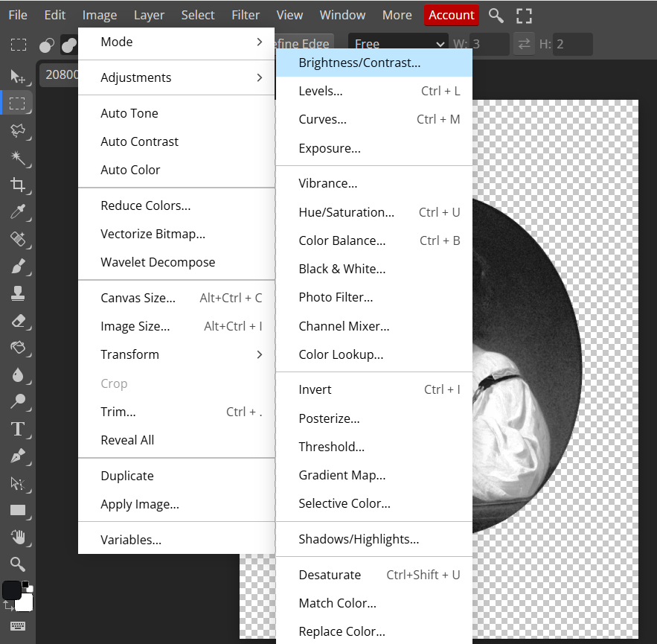
Task: Select the Lasso tool
Action: [18, 130]
